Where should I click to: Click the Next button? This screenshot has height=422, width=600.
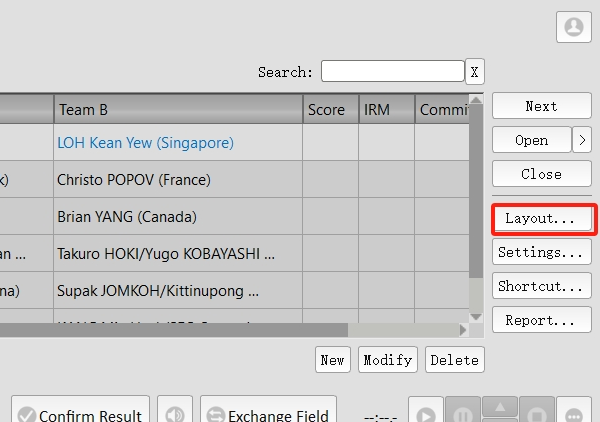tap(541, 106)
